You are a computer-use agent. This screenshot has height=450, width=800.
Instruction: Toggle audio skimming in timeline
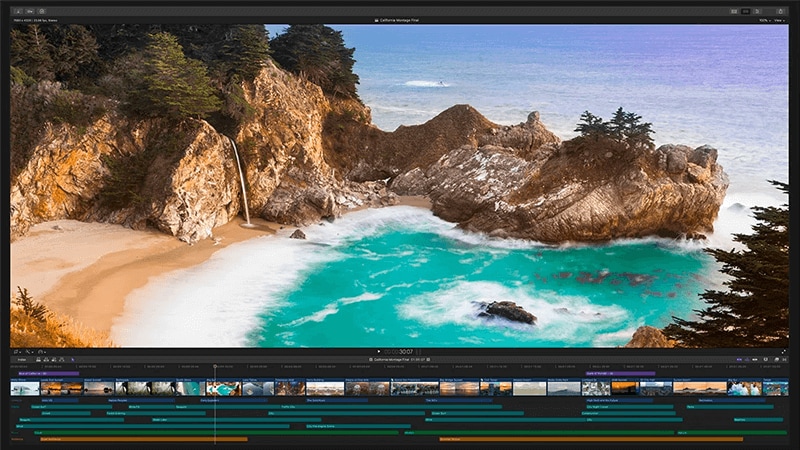click(x=747, y=360)
